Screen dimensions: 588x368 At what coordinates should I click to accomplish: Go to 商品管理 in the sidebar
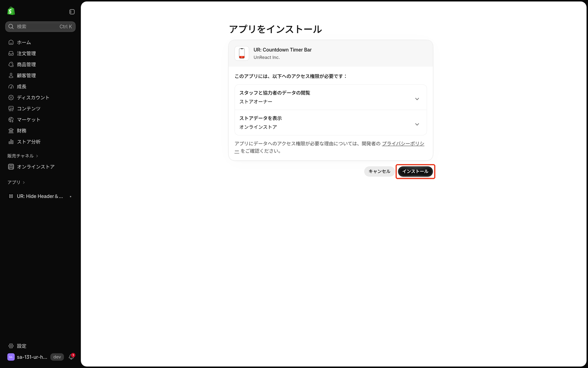[x=40, y=64]
